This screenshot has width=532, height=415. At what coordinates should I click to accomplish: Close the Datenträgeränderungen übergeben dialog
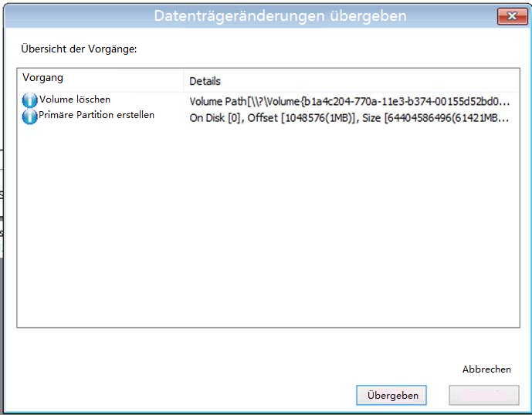pos(513,16)
